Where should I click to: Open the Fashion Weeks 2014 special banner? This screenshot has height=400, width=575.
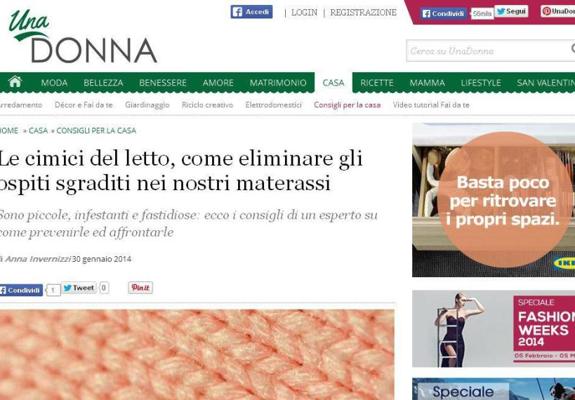pos(494,329)
